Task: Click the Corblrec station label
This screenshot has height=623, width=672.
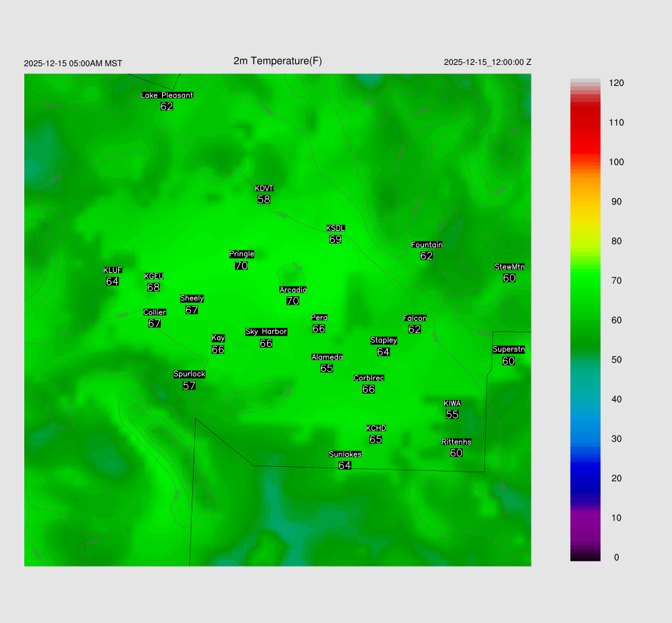Action: (369, 378)
